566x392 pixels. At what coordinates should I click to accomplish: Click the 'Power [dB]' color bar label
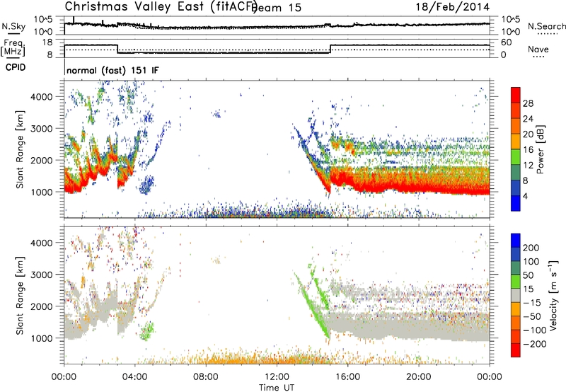540,149
